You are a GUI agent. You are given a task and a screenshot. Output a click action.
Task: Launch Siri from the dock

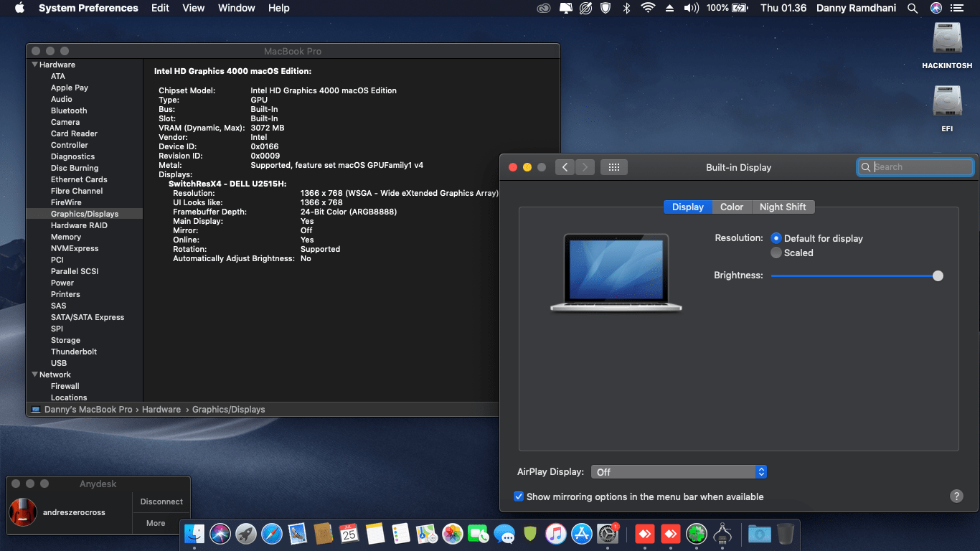220,534
